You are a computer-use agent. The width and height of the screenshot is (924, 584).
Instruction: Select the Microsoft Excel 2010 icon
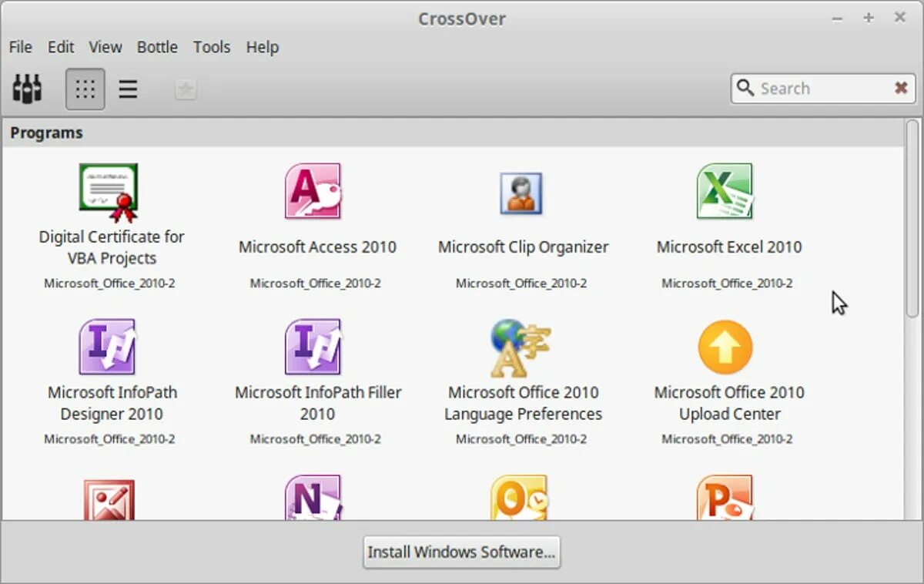pyautogui.click(x=725, y=191)
